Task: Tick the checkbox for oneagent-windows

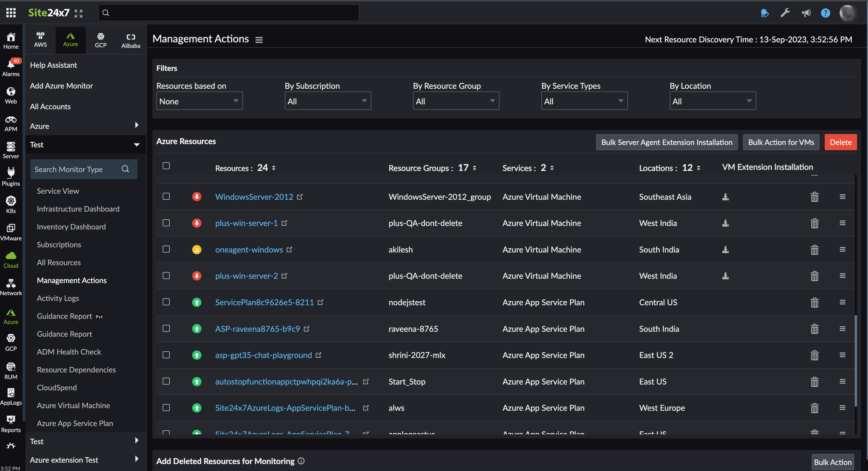Action: (166, 249)
